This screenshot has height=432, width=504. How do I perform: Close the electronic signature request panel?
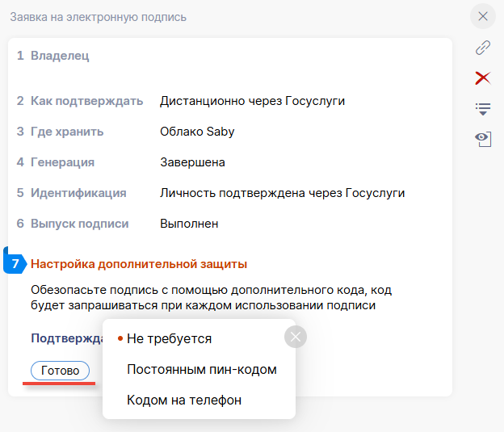click(483, 16)
